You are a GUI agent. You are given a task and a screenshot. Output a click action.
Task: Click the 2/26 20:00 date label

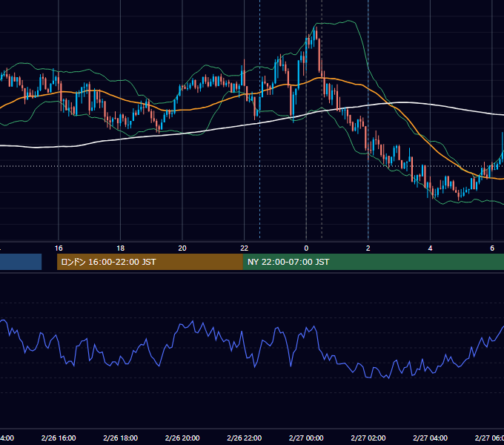tap(182, 438)
